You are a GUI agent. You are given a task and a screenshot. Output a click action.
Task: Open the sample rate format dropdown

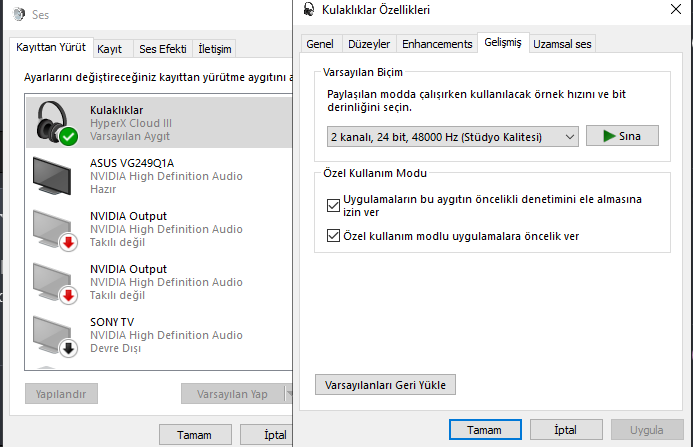click(x=452, y=136)
